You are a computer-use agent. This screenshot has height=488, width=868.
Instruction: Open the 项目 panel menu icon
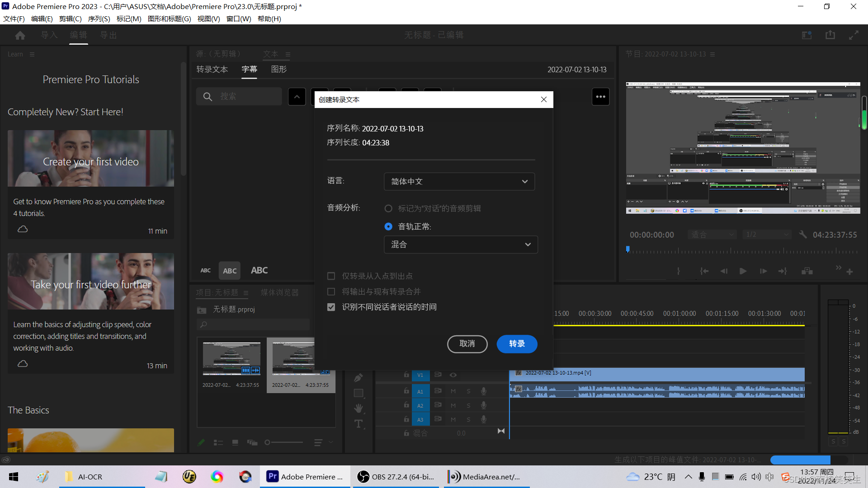(245, 293)
